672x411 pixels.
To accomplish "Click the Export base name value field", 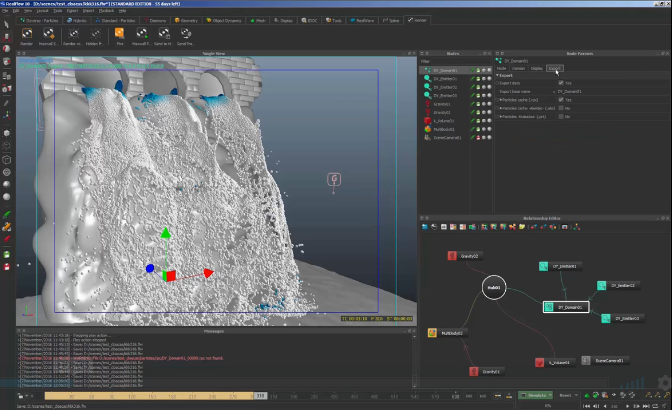I will (x=613, y=91).
